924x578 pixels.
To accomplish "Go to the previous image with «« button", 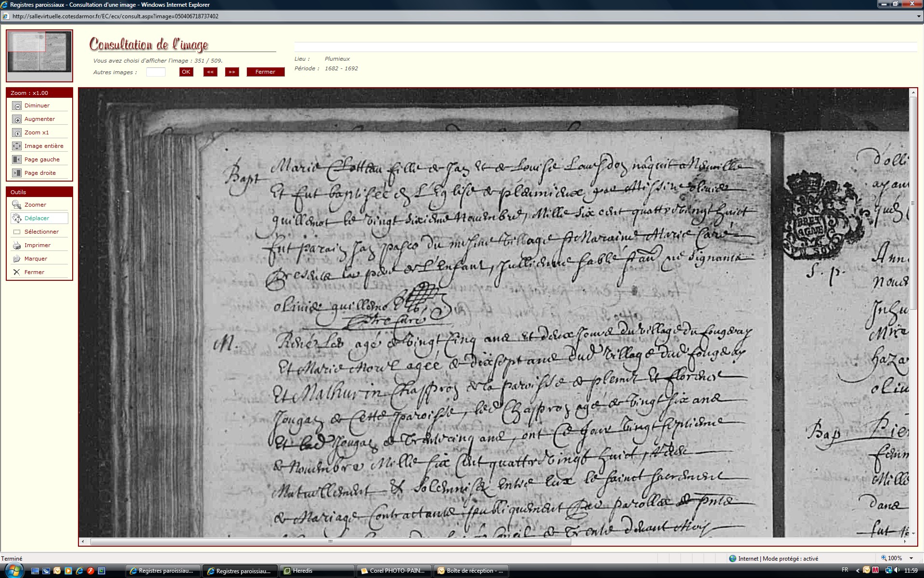I will point(210,72).
